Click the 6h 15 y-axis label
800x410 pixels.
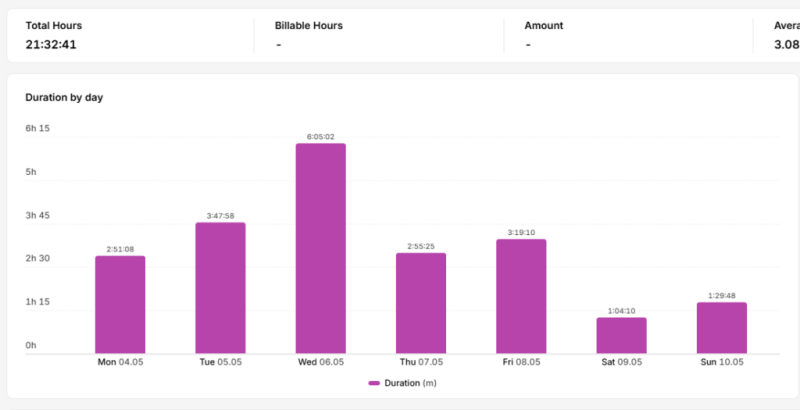click(x=38, y=129)
